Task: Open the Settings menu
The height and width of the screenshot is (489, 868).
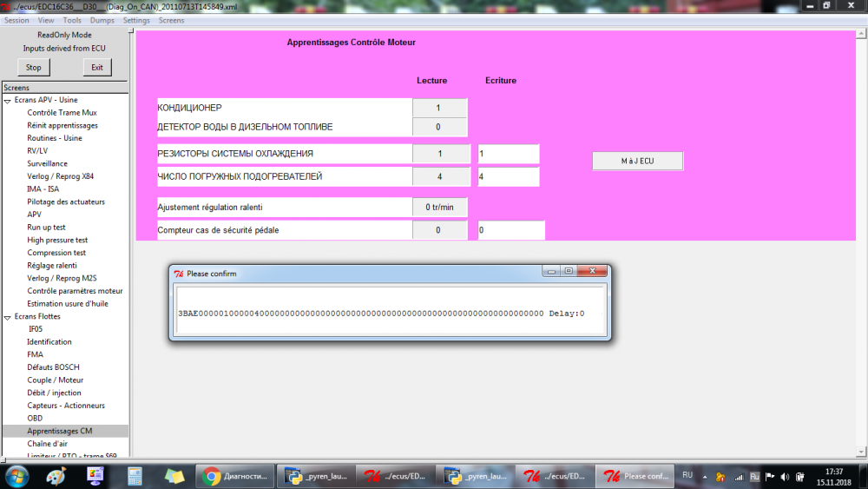Action: [136, 21]
